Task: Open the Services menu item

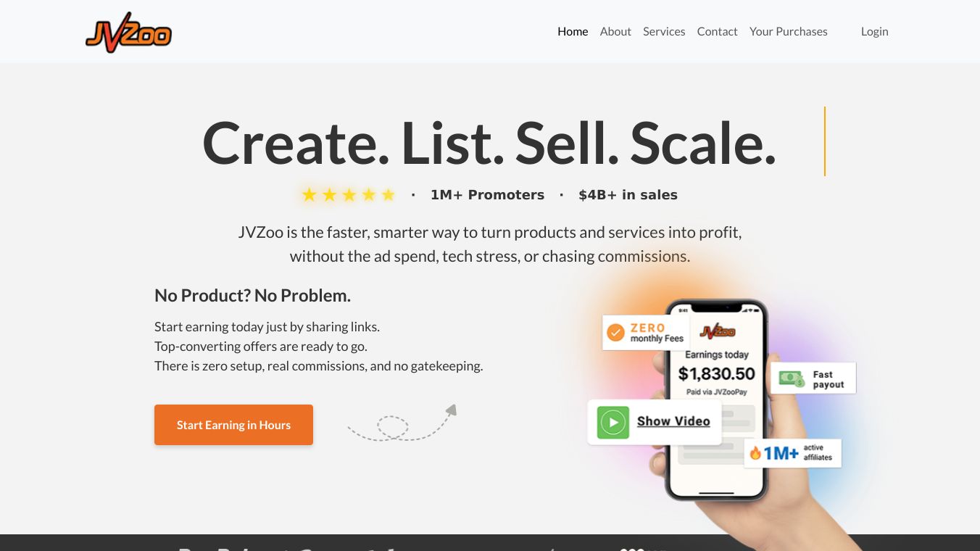Action: (x=664, y=32)
